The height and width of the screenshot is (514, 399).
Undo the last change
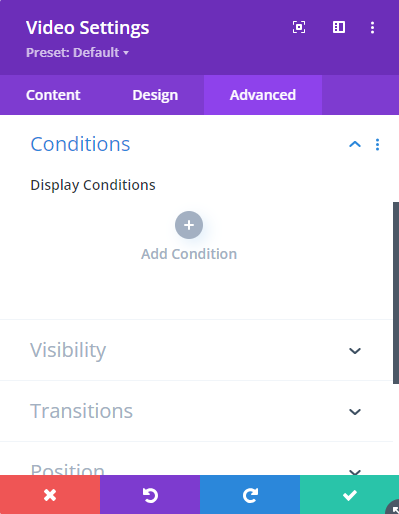(x=150, y=495)
